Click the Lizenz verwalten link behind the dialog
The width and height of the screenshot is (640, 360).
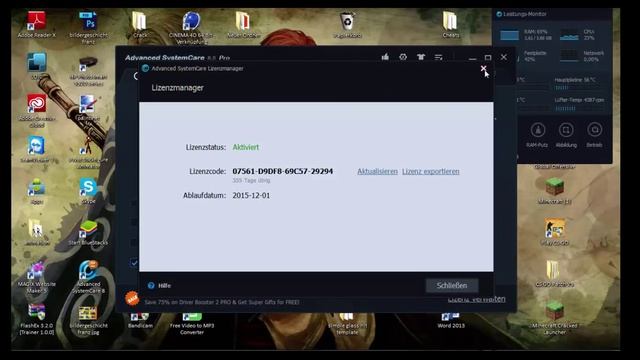point(476,299)
